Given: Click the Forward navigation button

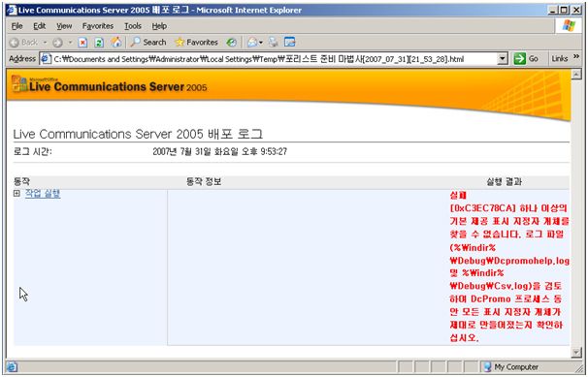Looking at the screenshot, I should pyautogui.click(x=57, y=43).
